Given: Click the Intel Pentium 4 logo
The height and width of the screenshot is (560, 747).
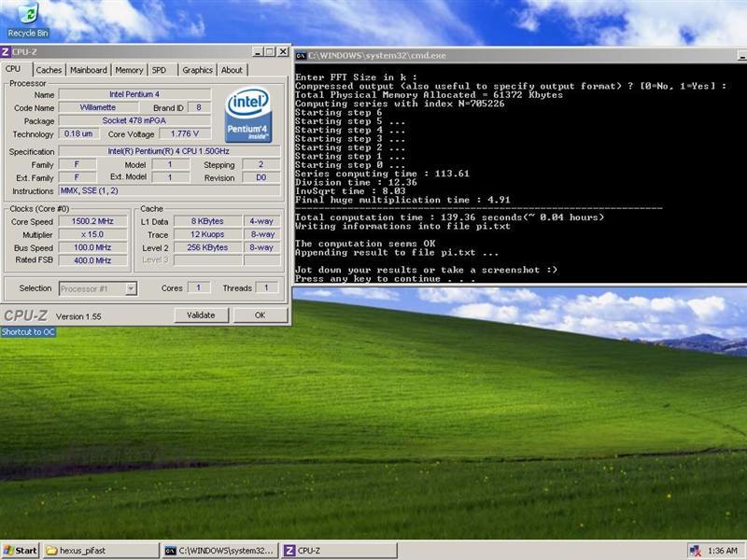Looking at the screenshot, I should tap(248, 114).
